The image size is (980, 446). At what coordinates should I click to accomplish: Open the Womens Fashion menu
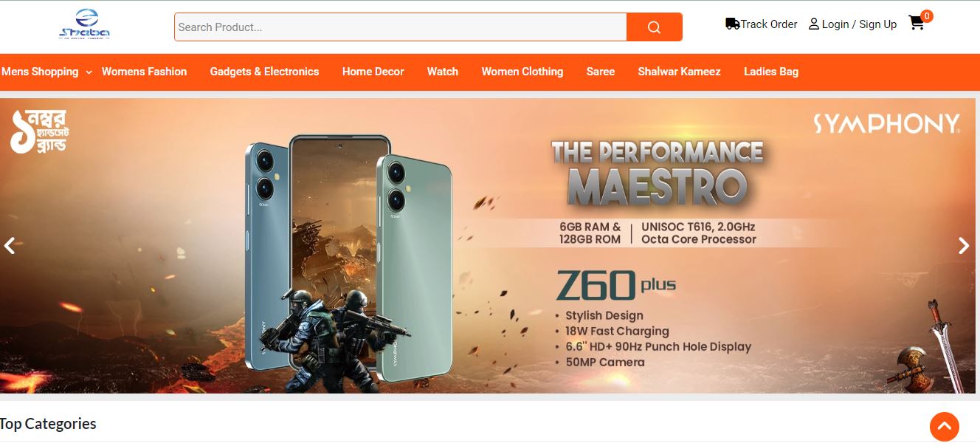(145, 72)
